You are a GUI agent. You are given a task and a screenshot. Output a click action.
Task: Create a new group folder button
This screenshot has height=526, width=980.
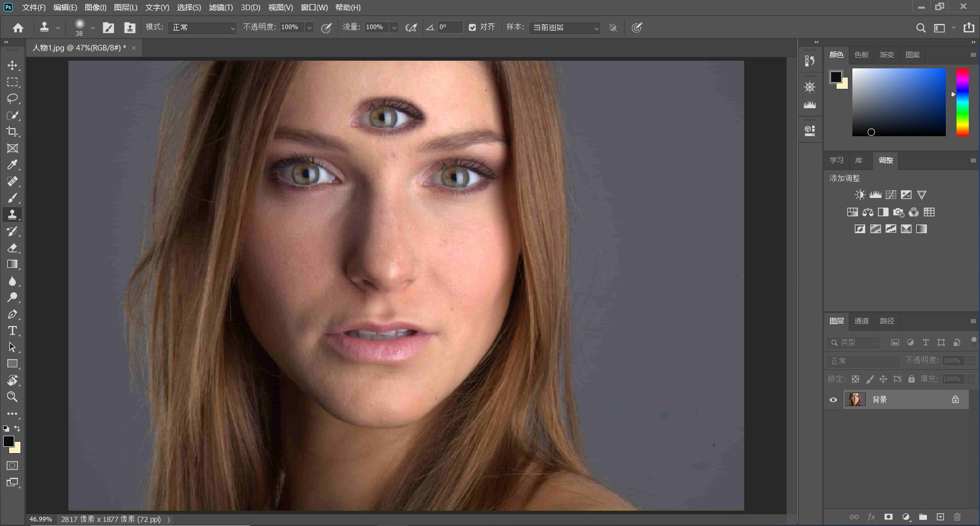[x=923, y=517]
